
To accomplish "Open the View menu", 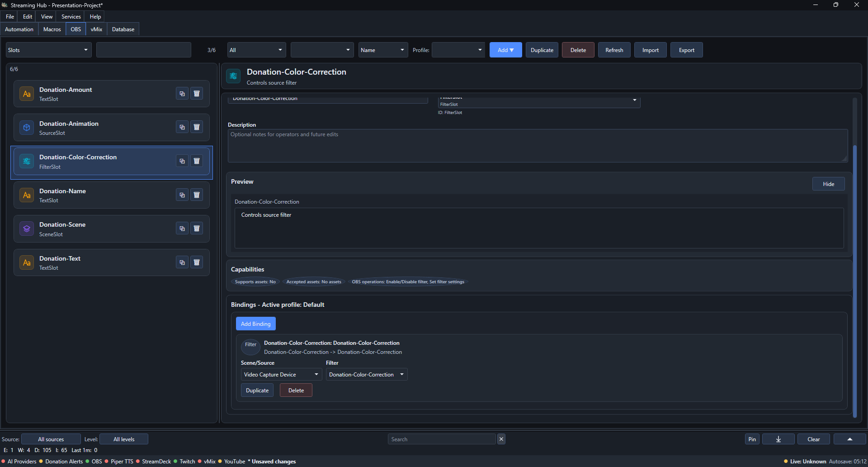I will (x=47, y=16).
